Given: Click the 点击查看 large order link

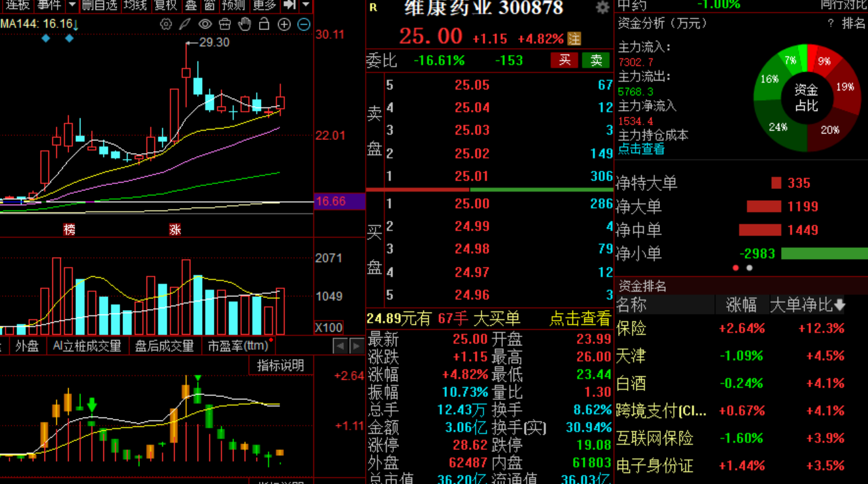Looking at the screenshot, I should click(x=580, y=319).
